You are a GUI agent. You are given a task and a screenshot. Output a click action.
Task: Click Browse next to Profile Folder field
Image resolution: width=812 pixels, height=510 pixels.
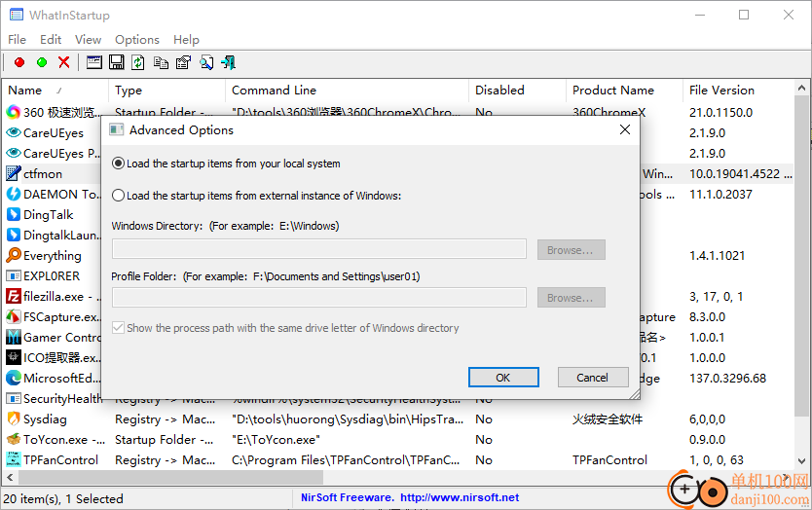tap(571, 298)
